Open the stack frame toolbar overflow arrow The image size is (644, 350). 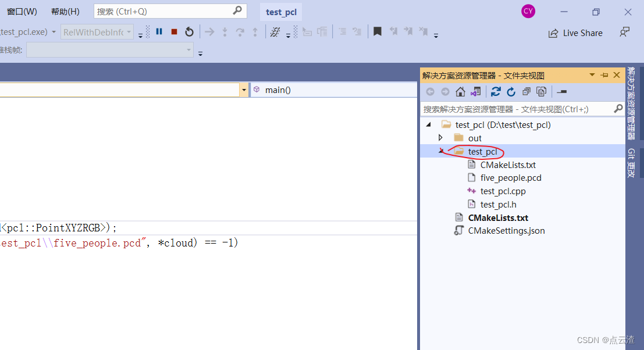201,53
